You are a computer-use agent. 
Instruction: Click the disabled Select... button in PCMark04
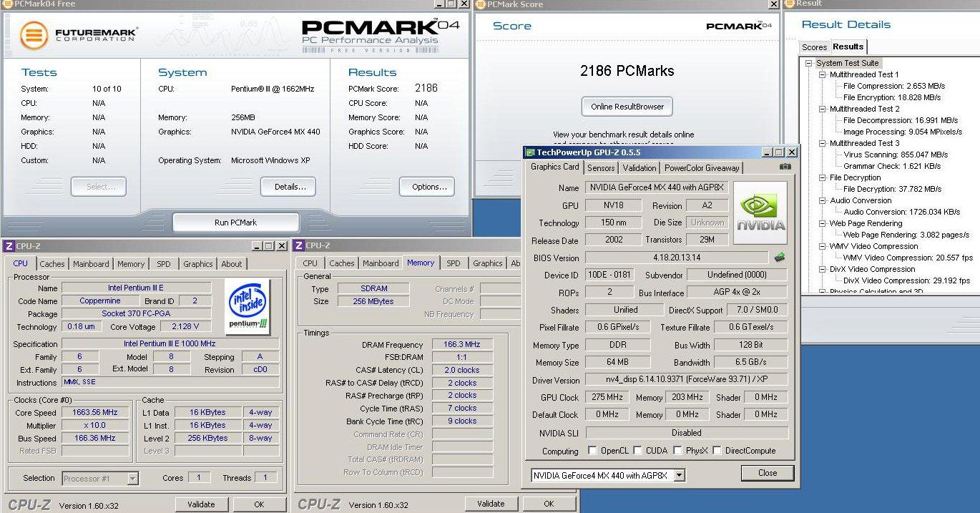click(x=99, y=187)
